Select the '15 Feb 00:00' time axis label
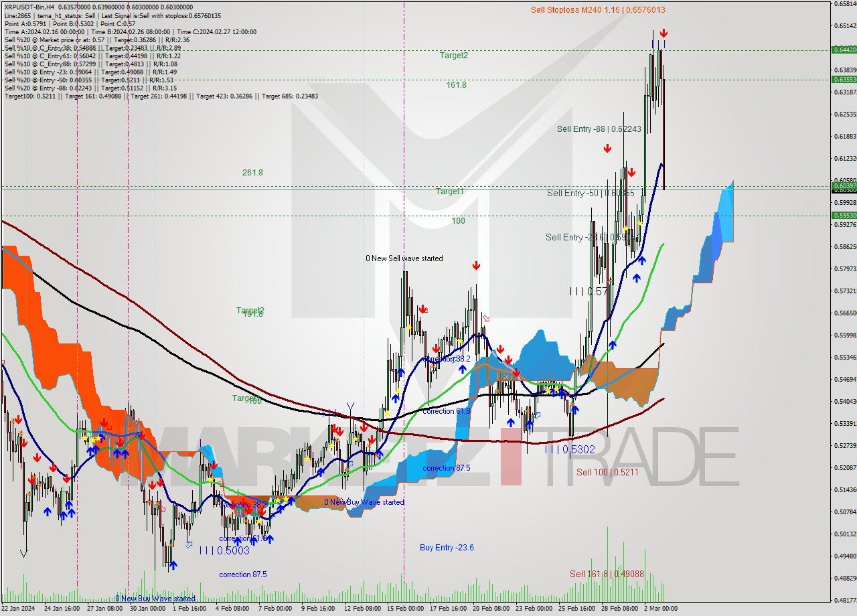The height and width of the screenshot is (616, 857). [x=405, y=609]
